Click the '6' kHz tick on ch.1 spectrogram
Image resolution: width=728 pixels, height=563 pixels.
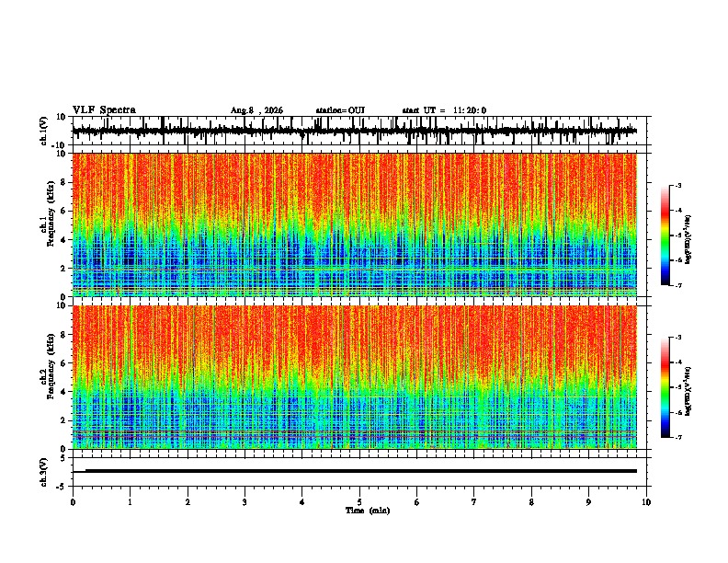tap(63, 211)
